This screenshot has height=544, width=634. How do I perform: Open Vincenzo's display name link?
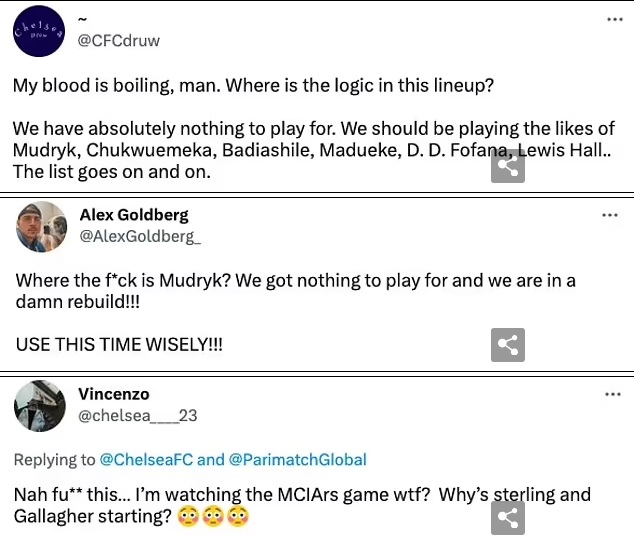click(114, 394)
